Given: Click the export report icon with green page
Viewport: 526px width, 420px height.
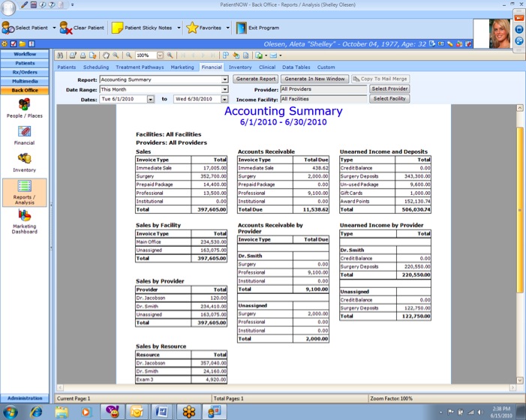Looking at the screenshot, I should [x=259, y=55].
